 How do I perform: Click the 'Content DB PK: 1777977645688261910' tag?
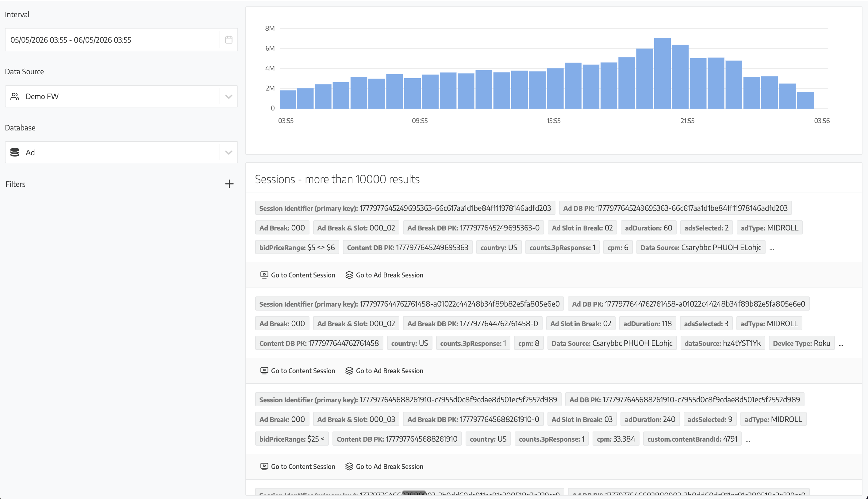point(397,439)
